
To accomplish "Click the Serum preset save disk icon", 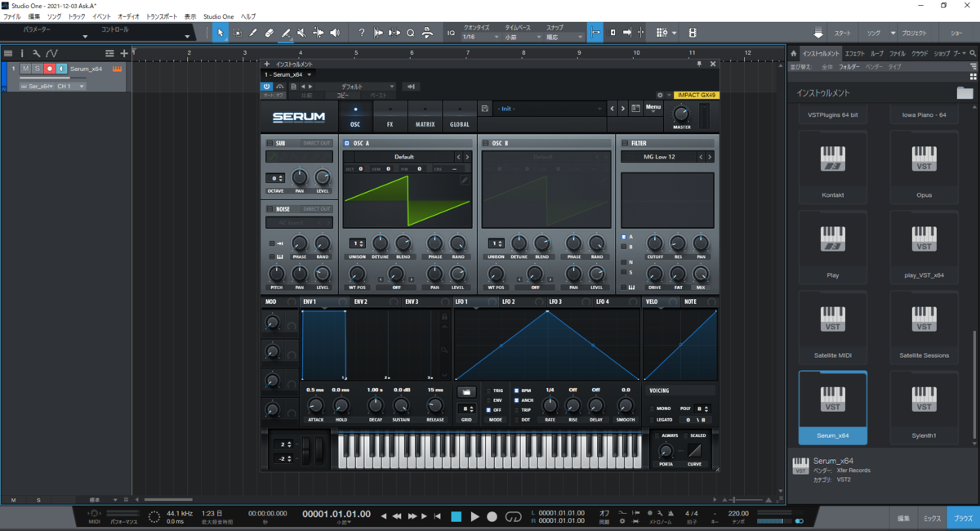I will tap(485, 108).
